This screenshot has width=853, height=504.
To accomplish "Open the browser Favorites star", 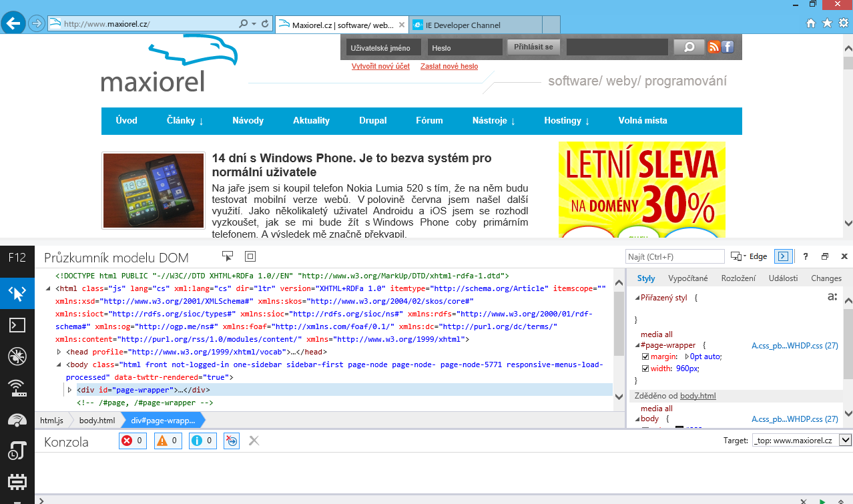I will pyautogui.click(x=827, y=23).
